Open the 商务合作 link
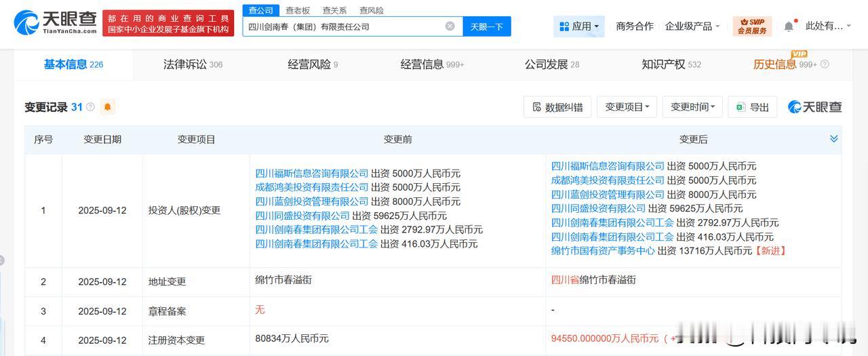The image size is (868, 356). [x=635, y=26]
